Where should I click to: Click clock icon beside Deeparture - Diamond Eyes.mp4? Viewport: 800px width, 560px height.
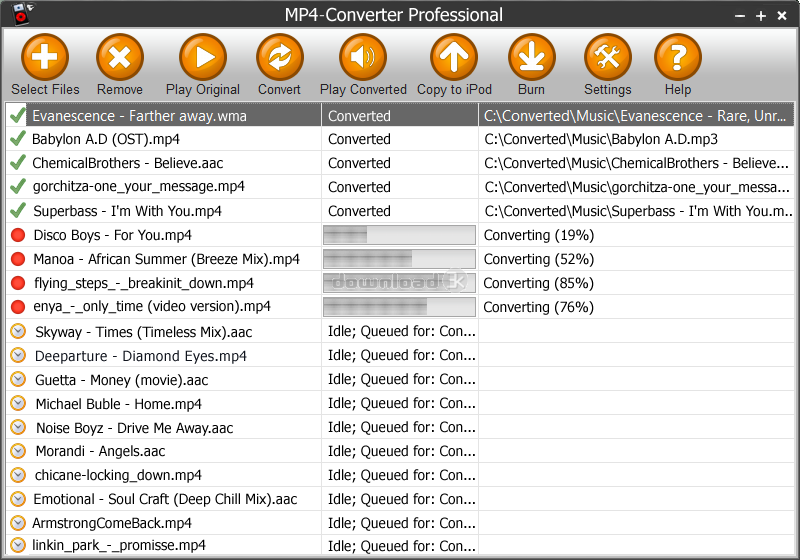(18, 355)
